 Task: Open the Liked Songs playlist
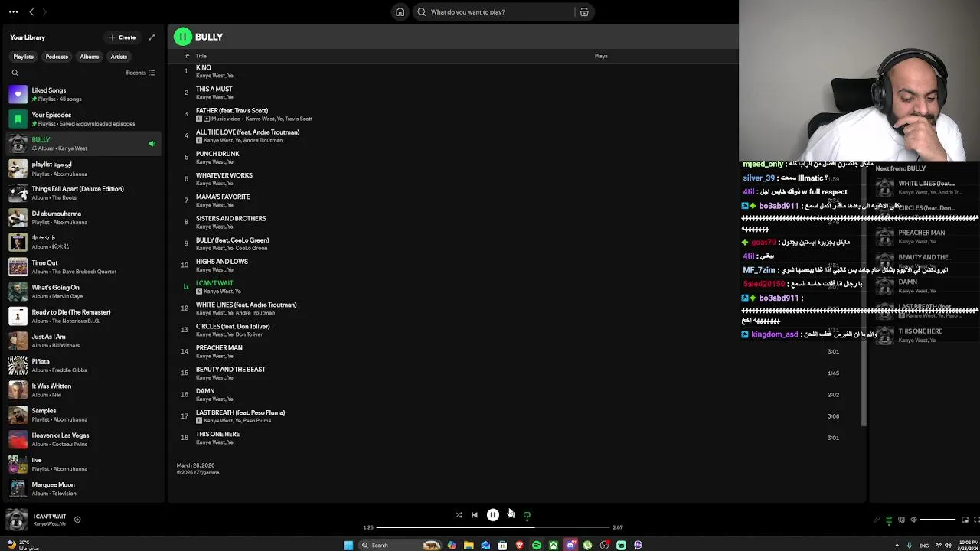[x=83, y=94]
